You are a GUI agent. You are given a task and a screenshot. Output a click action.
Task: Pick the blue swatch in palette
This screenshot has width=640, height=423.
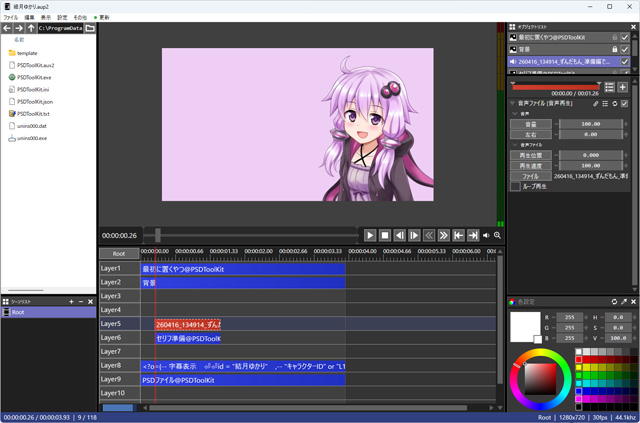coord(578,391)
